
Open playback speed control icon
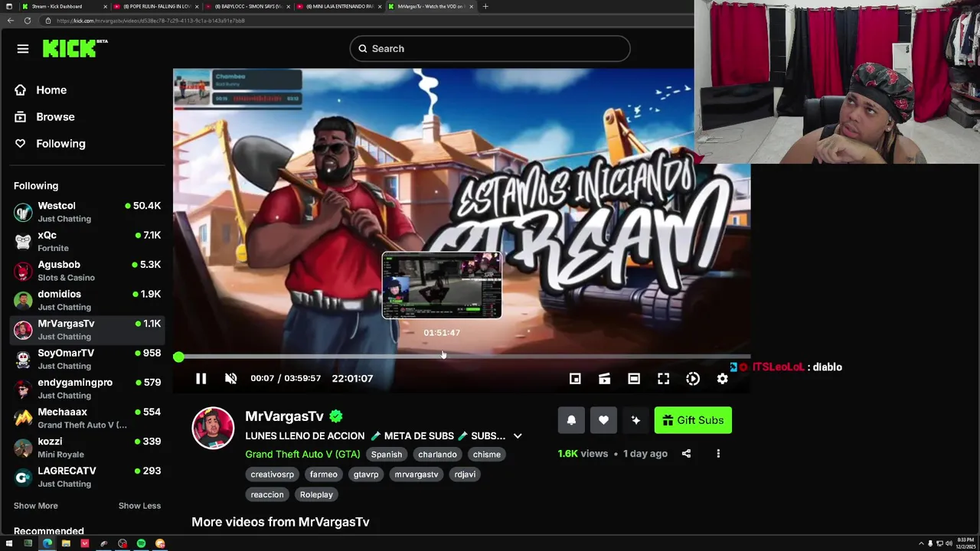693,379
